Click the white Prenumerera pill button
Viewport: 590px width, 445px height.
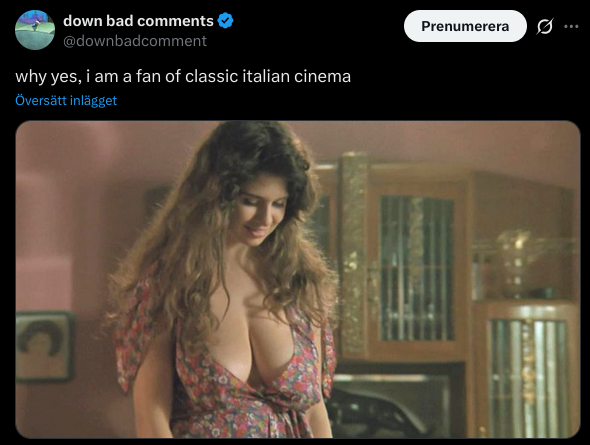[x=465, y=26]
